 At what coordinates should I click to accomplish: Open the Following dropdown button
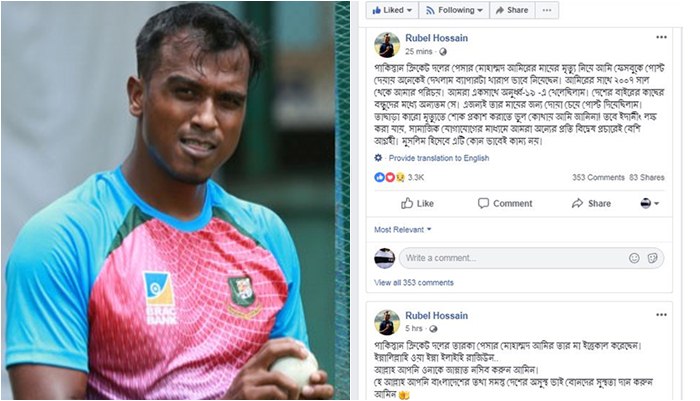(x=454, y=10)
